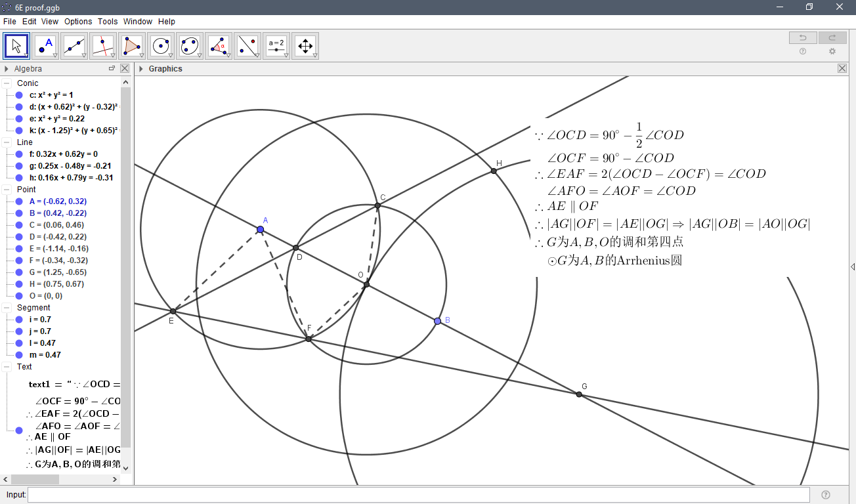Select the Move tool

(16, 46)
